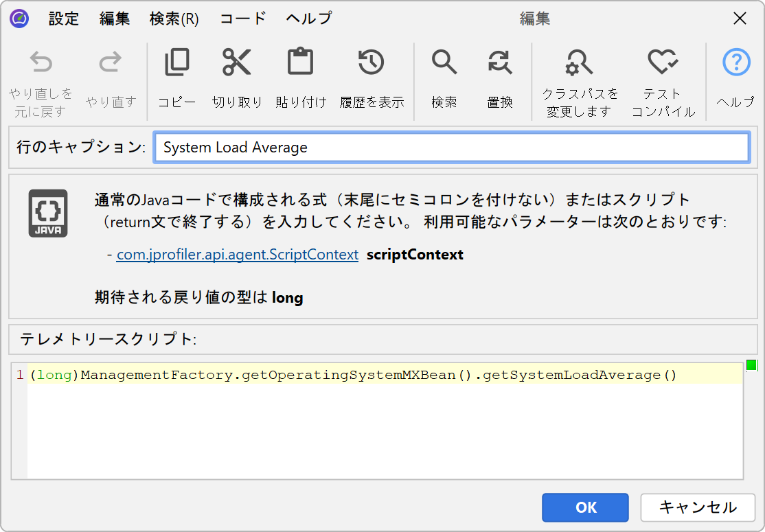Open the com.jprofiler.api.agent.ScriptContext link

[x=237, y=255]
